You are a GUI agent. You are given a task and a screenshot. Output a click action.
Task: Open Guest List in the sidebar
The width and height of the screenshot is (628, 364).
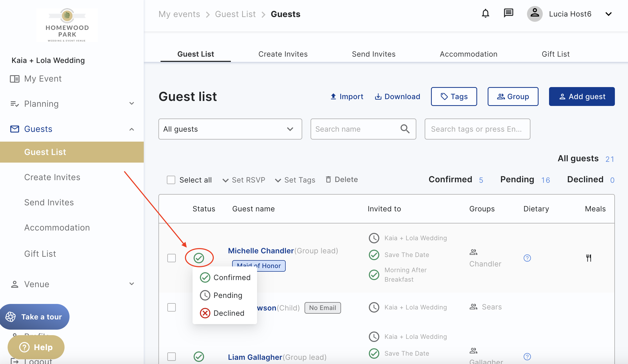click(x=72, y=152)
